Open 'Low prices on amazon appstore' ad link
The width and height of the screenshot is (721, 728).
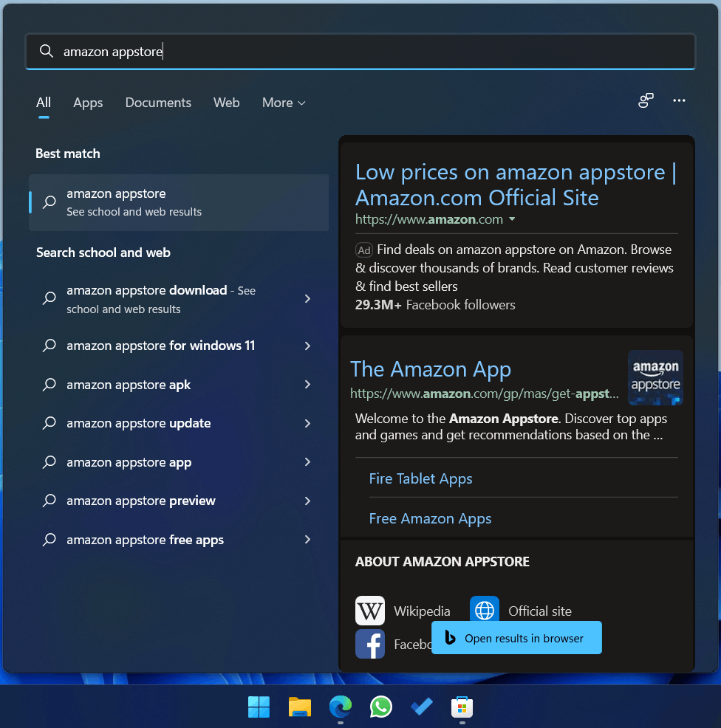click(516, 185)
